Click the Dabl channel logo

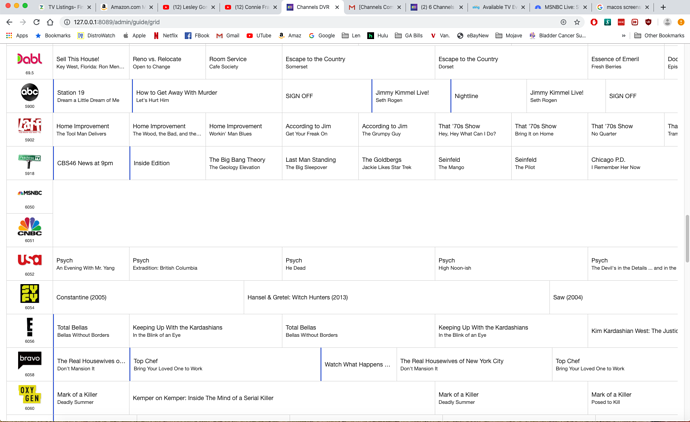29,60
